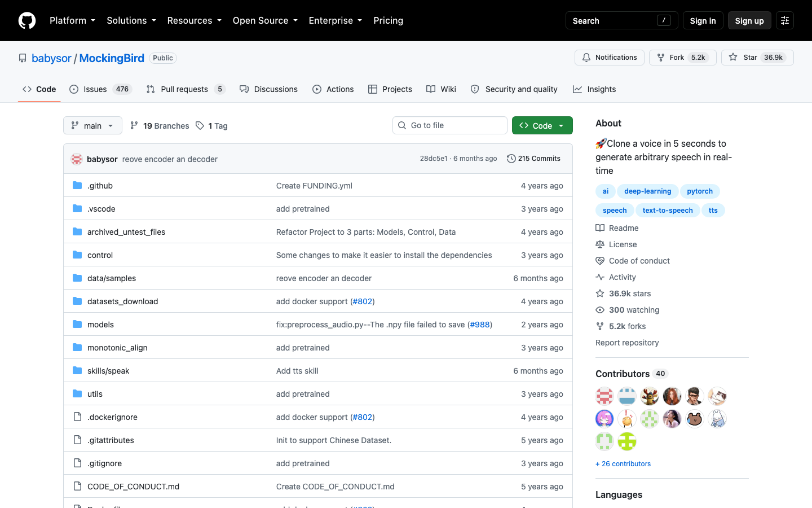Viewport: 812px width, 508px height.
Task: Click the pulse icon next to Activity
Action: pos(600,277)
